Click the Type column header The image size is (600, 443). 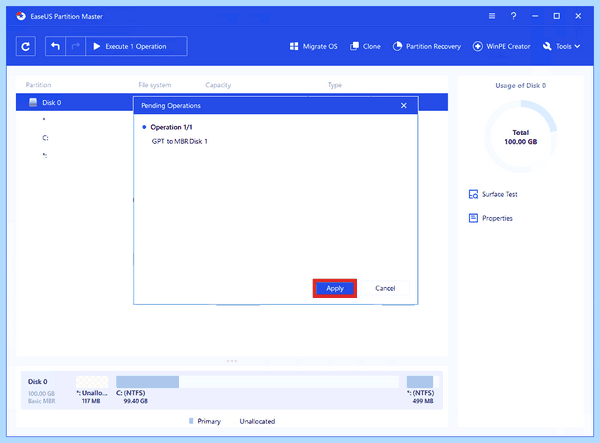coord(335,85)
